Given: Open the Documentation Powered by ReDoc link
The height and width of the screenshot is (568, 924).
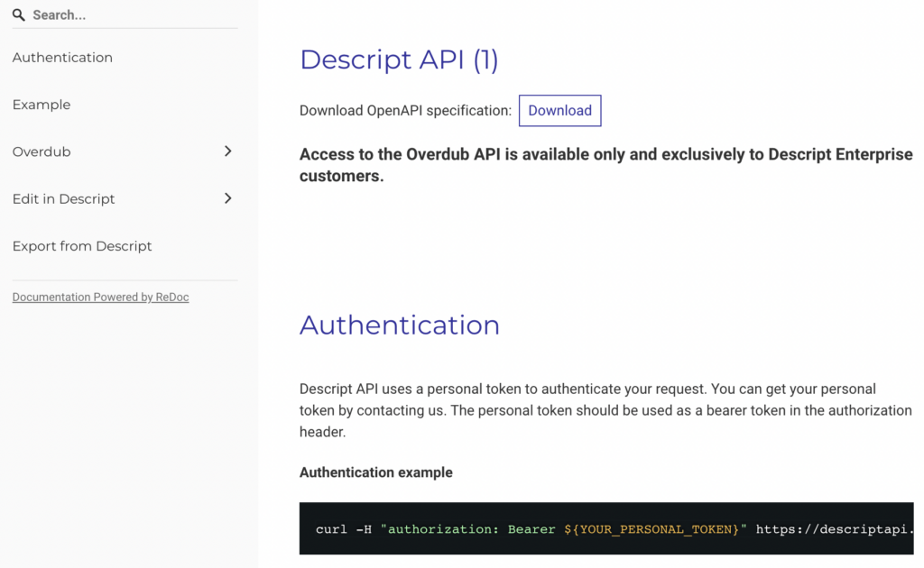Looking at the screenshot, I should (100, 298).
